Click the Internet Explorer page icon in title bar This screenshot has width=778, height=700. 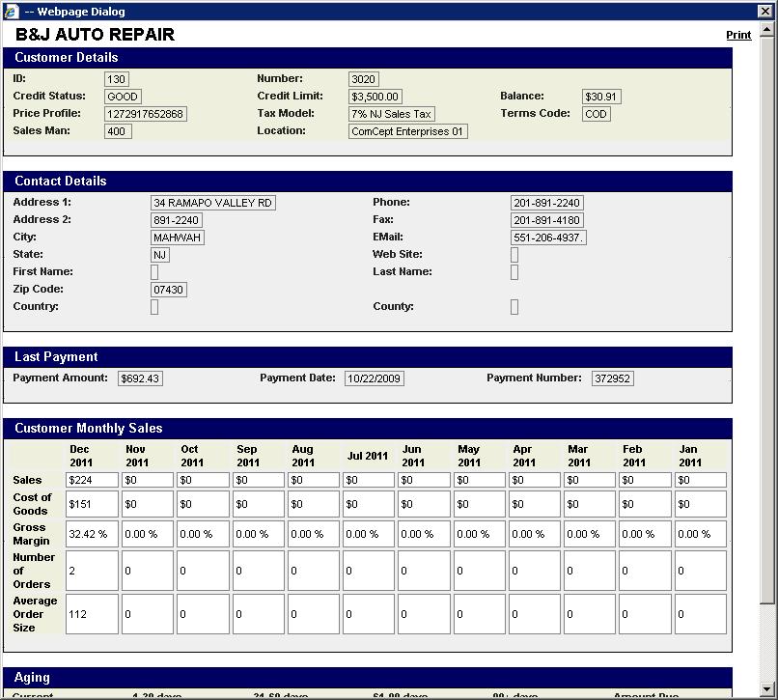point(11,12)
